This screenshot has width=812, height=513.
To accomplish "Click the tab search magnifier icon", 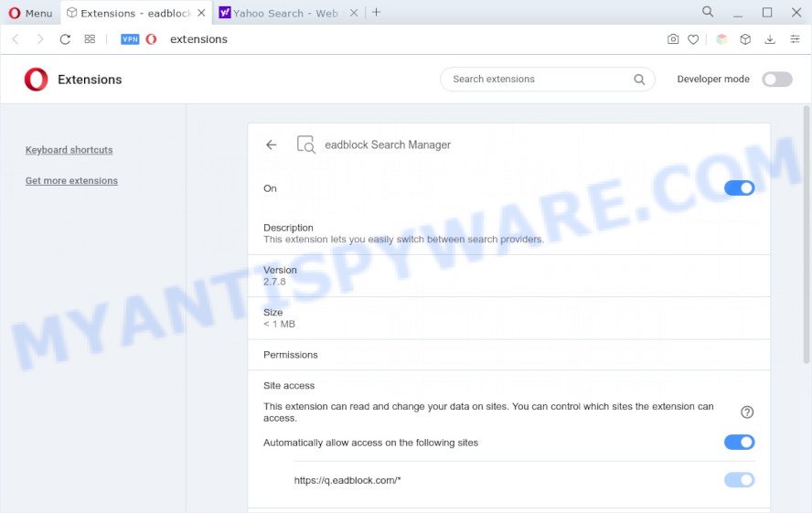I will (708, 12).
